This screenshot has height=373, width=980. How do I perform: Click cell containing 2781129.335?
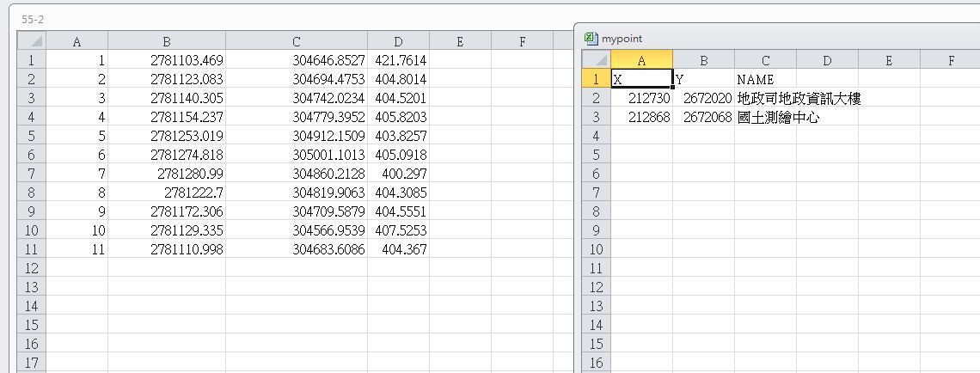click(x=167, y=230)
